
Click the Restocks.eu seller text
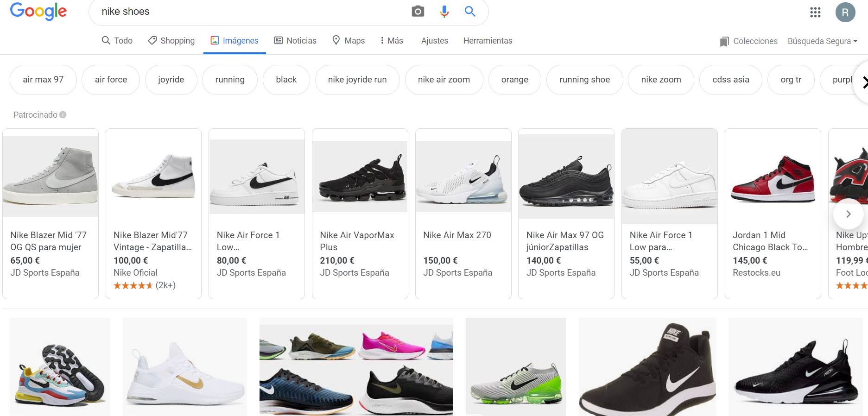756,272
